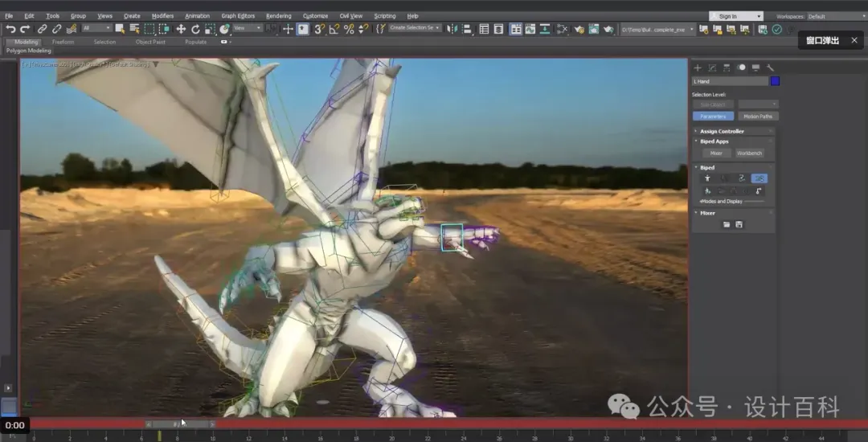The height and width of the screenshot is (442, 868).
Task: Click the Motion Paths button
Action: 757,117
